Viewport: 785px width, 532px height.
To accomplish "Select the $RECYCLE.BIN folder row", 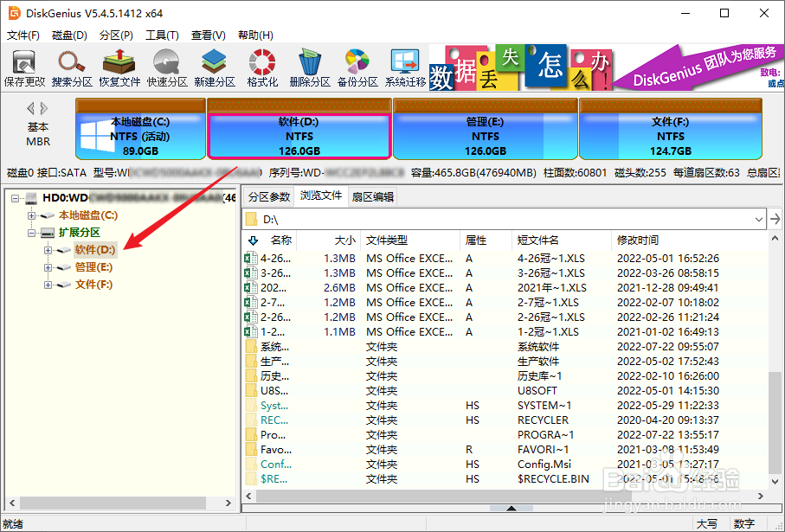I will (505, 479).
